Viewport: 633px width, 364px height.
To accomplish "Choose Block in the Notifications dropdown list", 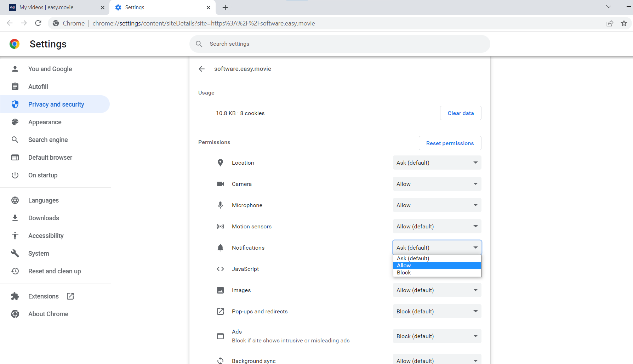I will click(437, 273).
